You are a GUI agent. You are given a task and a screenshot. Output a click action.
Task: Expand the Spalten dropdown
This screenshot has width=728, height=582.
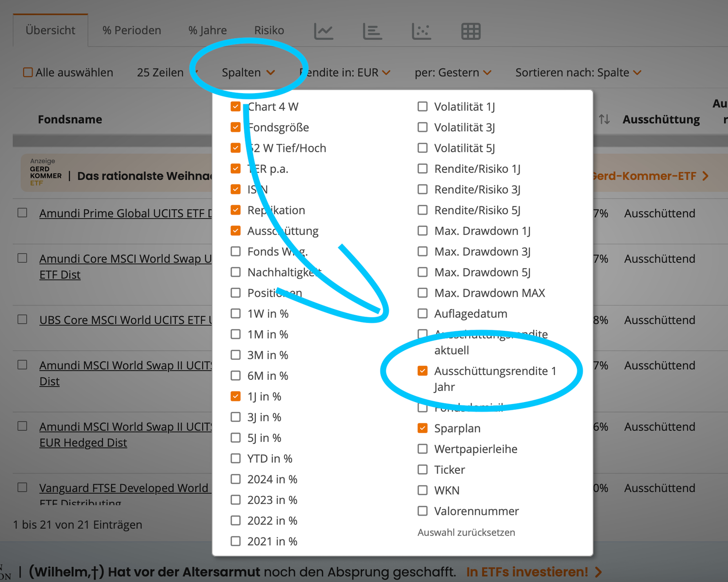(x=248, y=73)
